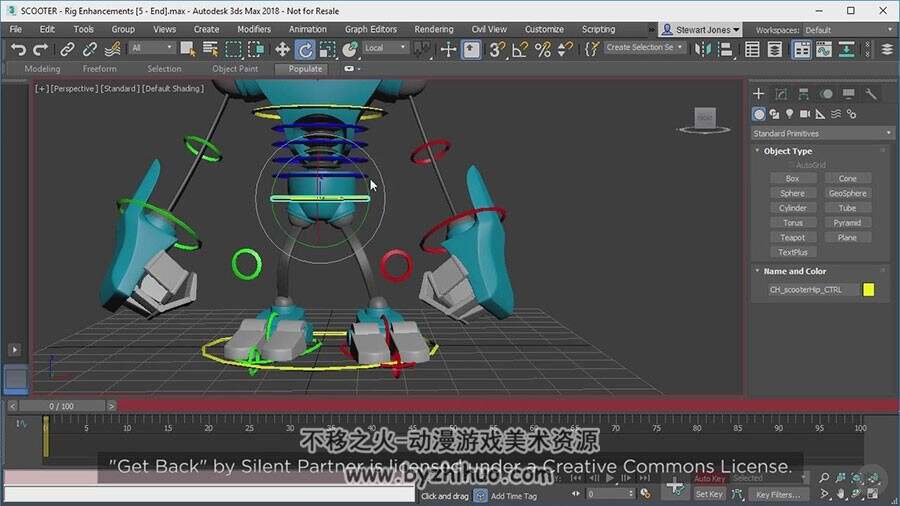Activate Select and Rotate tool
Viewport: 900px width, 506px height.
tap(305, 50)
